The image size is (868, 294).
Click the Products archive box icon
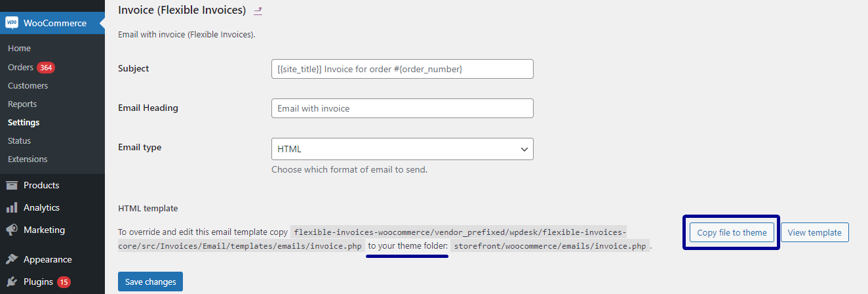click(12, 186)
